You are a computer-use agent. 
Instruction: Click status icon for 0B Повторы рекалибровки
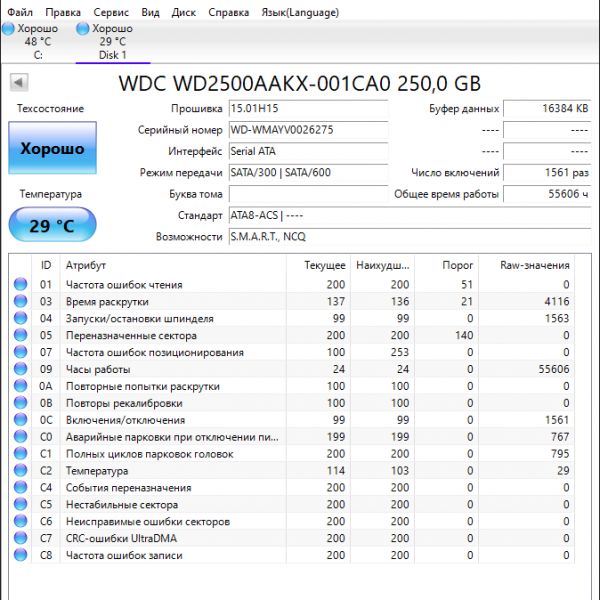(x=20, y=403)
